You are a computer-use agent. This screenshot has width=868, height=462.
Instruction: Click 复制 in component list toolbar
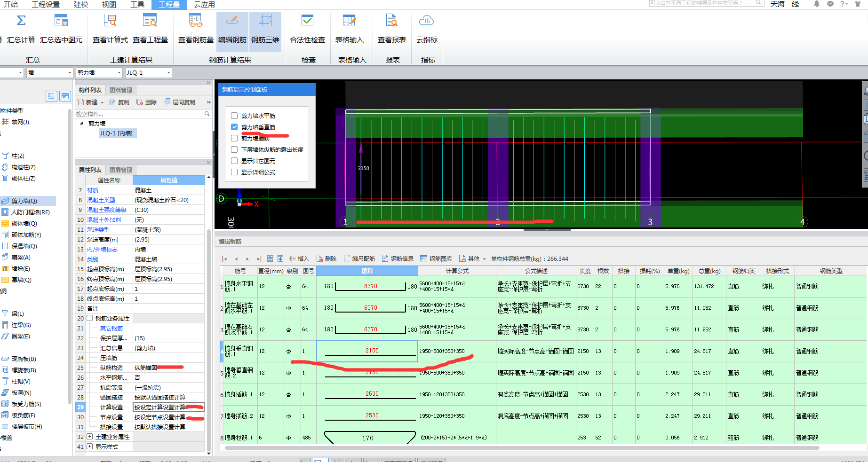coord(119,102)
